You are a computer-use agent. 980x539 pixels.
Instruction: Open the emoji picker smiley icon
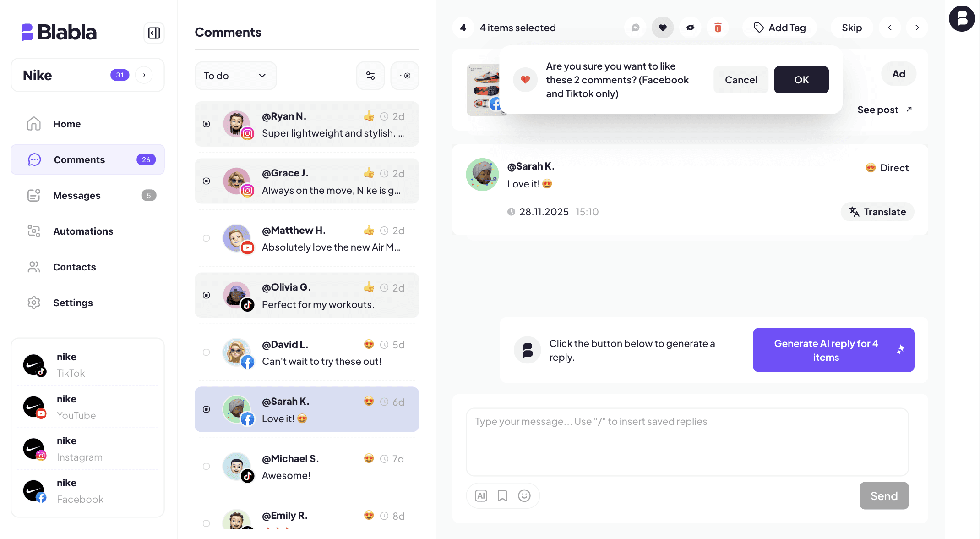(x=524, y=495)
